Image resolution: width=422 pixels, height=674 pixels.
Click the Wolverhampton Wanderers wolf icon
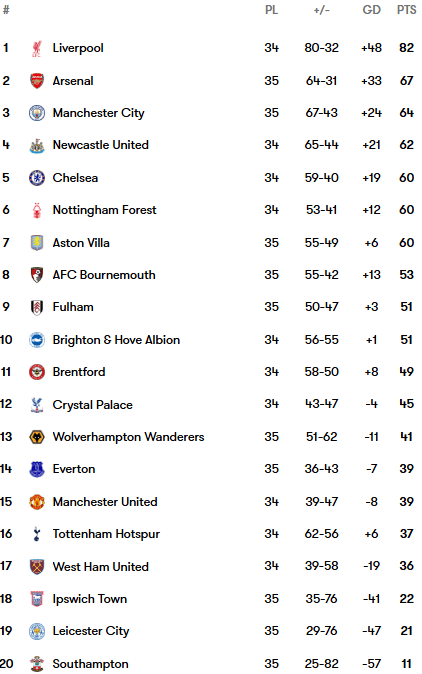pyautogui.click(x=37, y=437)
